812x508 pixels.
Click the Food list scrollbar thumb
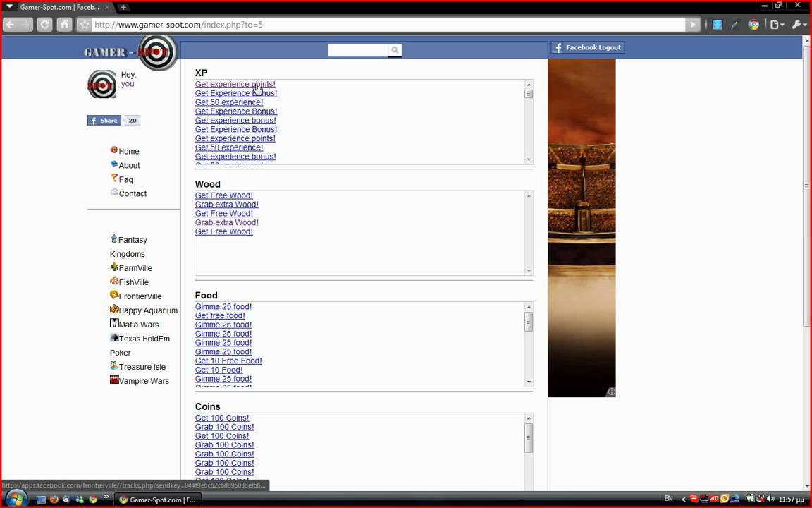pos(529,322)
